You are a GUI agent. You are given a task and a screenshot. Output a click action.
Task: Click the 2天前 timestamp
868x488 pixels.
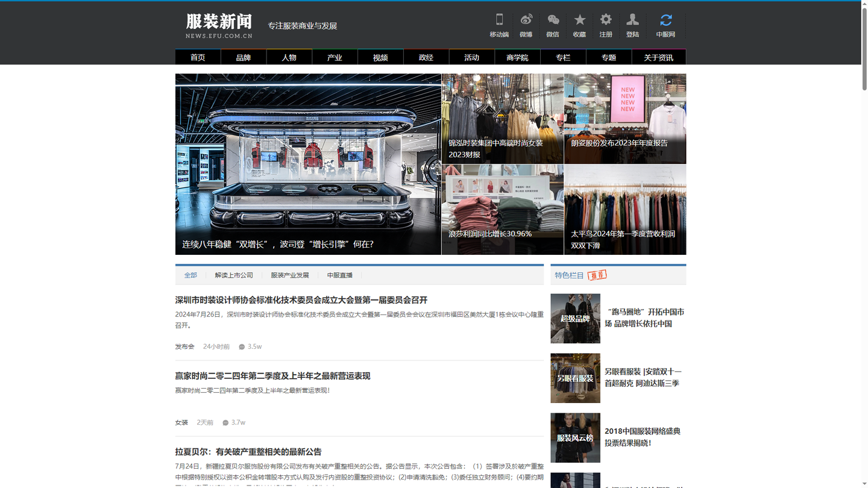(x=205, y=423)
